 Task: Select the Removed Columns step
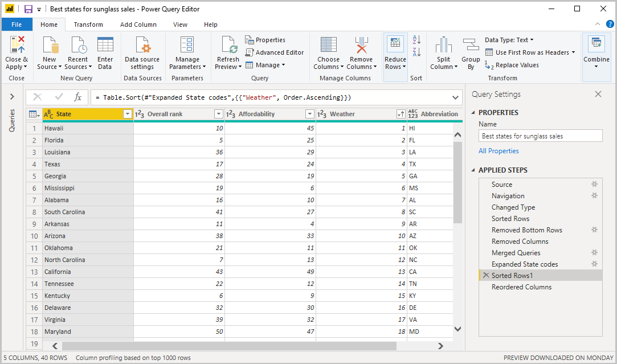[520, 241]
